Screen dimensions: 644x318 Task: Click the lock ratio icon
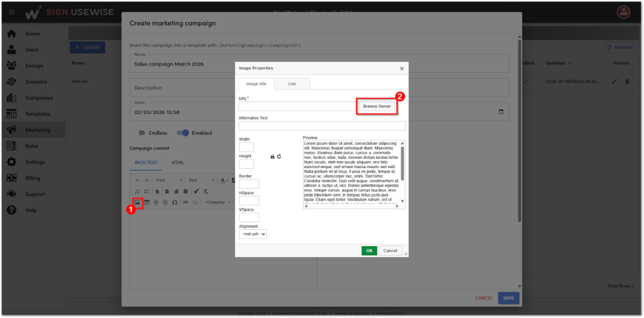272,156
